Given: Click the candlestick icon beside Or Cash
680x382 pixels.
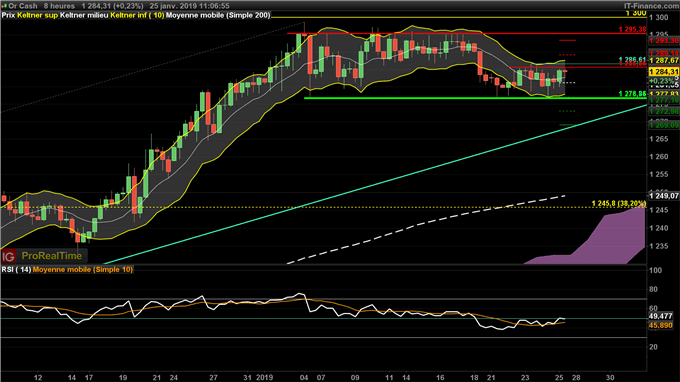Looking at the screenshot, I should coord(4,6).
